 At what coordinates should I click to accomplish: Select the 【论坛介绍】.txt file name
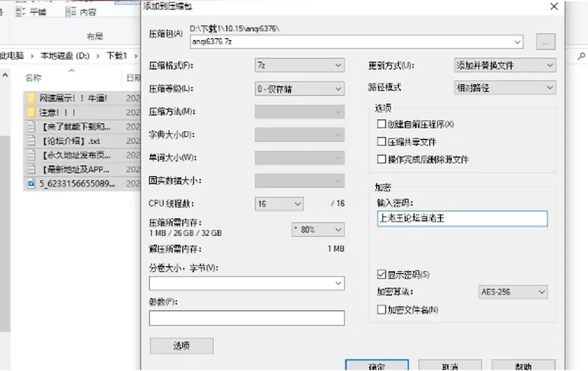pyautogui.click(x=70, y=141)
